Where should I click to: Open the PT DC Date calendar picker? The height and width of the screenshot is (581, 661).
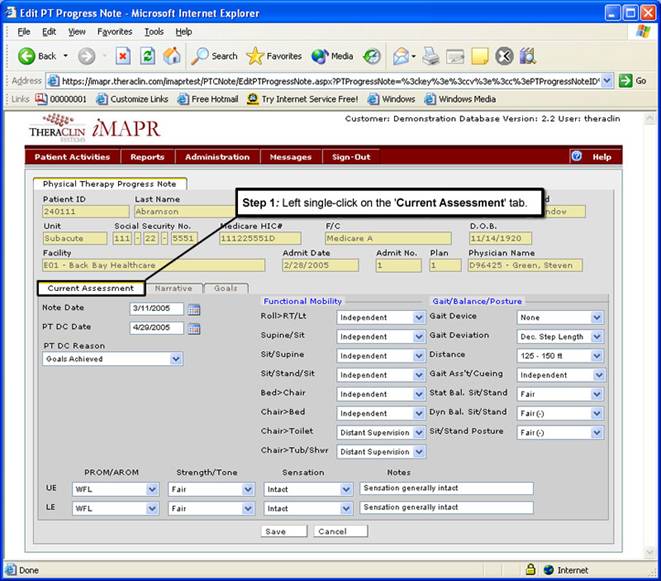(x=194, y=328)
